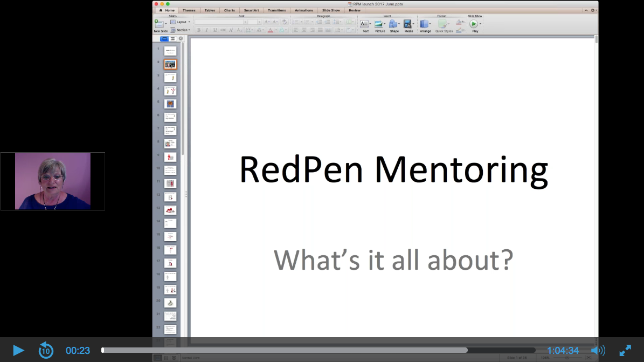Screen dimensions: 644x362
Task: Toggle Underline formatting
Action: pyautogui.click(x=215, y=30)
